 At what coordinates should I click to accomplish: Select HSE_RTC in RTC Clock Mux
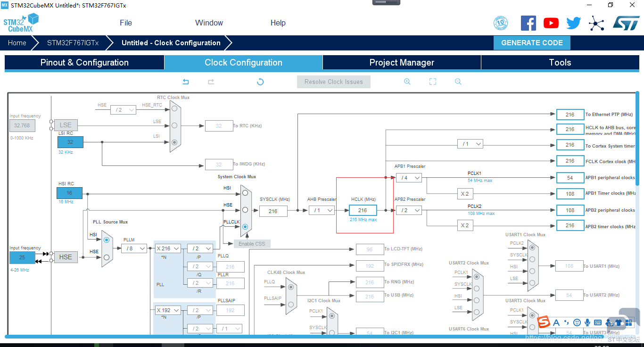[x=174, y=108]
